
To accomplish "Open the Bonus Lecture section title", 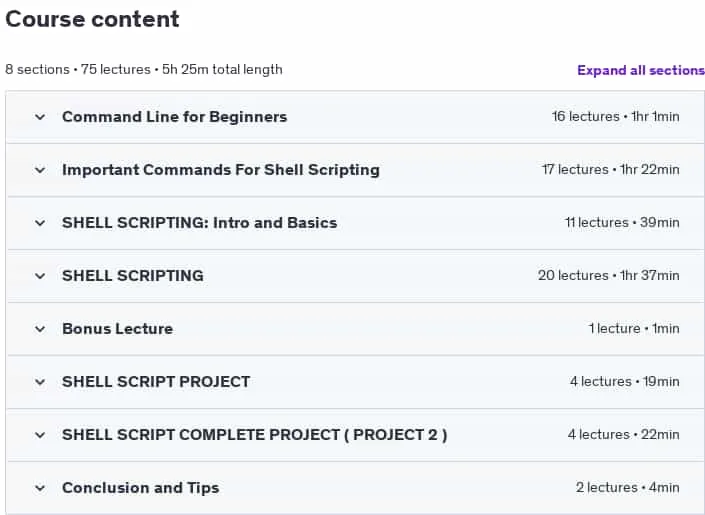I will (x=117, y=329).
